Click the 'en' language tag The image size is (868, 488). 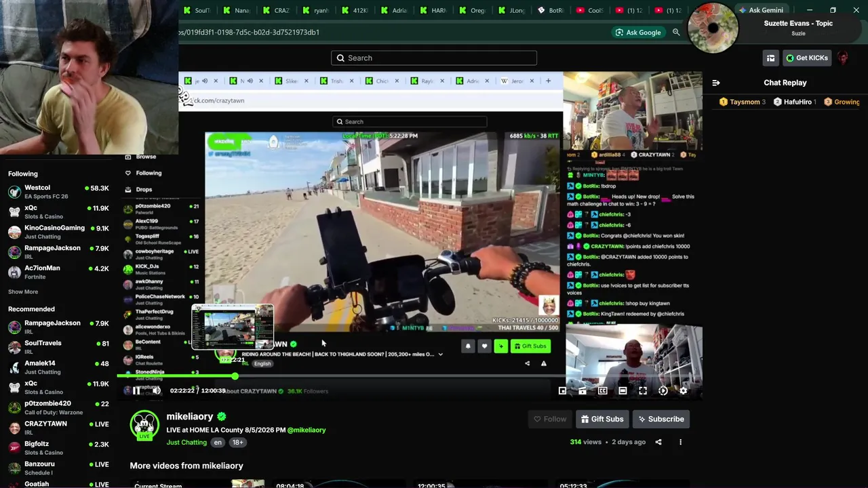point(218,443)
